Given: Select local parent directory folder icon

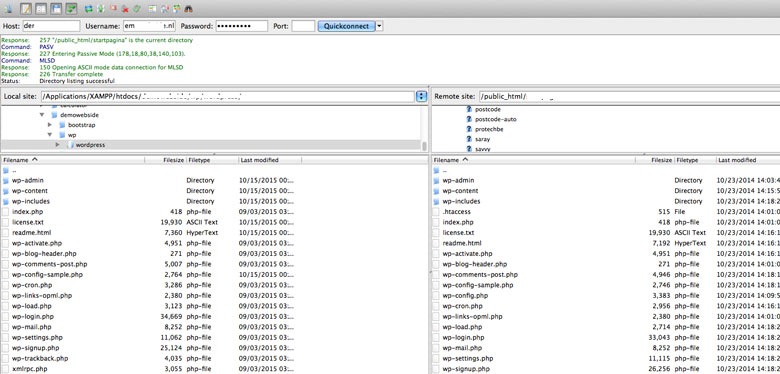Looking at the screenshot, I should pyautogui.click(x=5, y=171).
